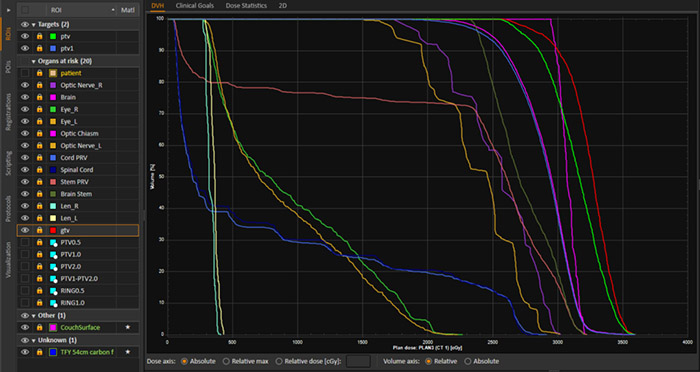Select Relative max dose axis option
700x372 pixels.
(x=226, y=361)
